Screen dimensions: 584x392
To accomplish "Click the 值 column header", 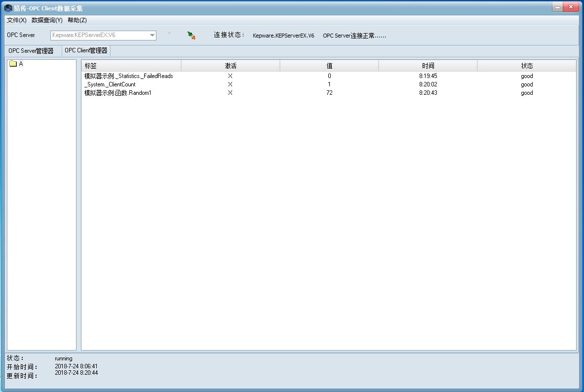I will pos(329,66).
